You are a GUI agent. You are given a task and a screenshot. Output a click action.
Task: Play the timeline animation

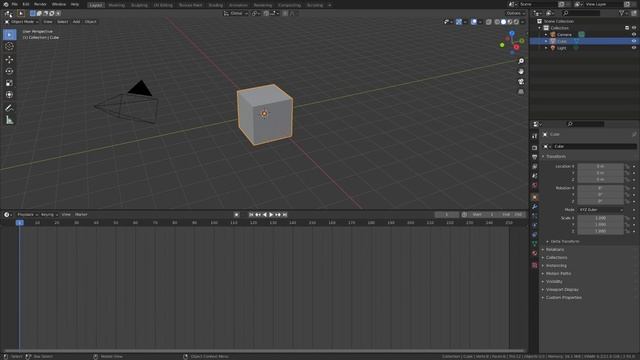[271, 215]
